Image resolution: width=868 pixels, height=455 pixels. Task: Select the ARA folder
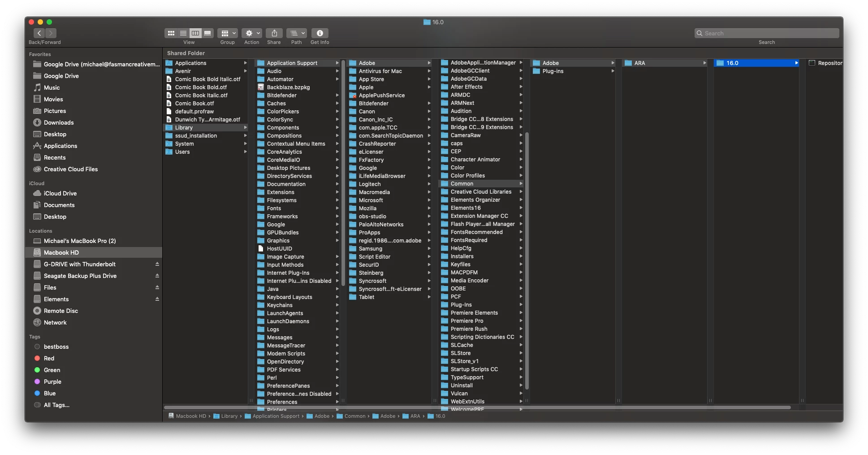(x=665, y=63)
